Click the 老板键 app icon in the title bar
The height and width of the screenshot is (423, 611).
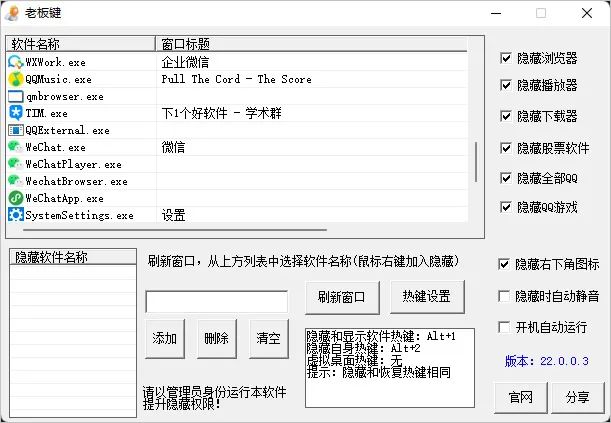[12, 13]
